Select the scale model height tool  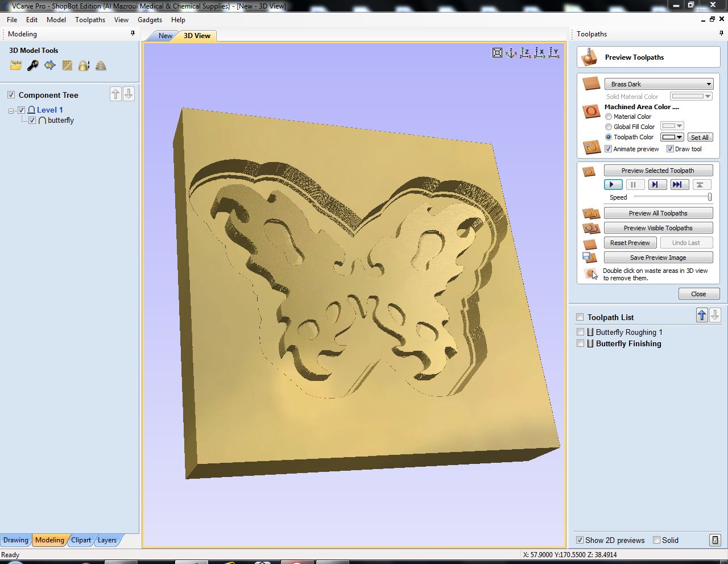point(84,66)
